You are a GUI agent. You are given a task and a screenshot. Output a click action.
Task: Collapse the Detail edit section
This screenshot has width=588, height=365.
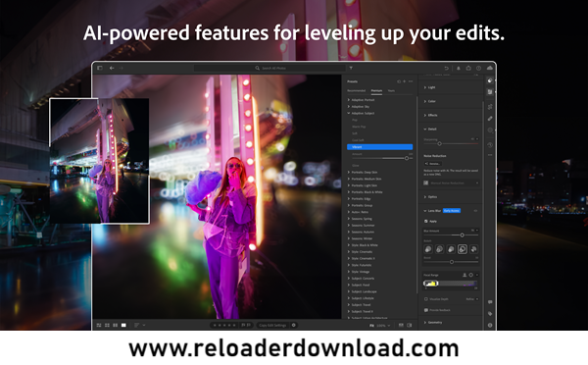430,130
